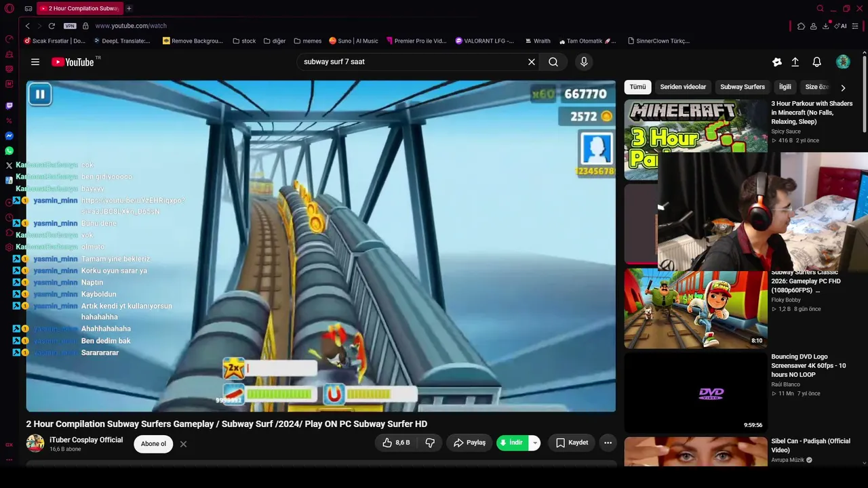The width and height of the screenshot is (868, 488).
Task: Subscribe with the Abone ol button
Action: tap(153, 444)
